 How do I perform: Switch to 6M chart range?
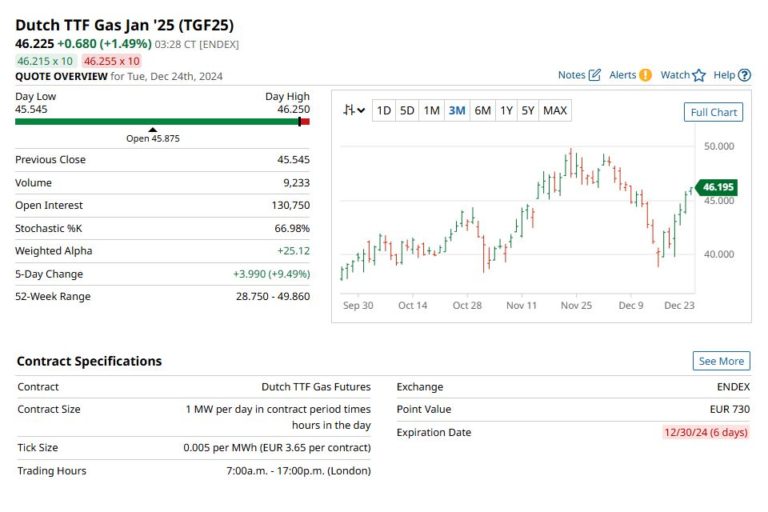(x=482, y=111)
